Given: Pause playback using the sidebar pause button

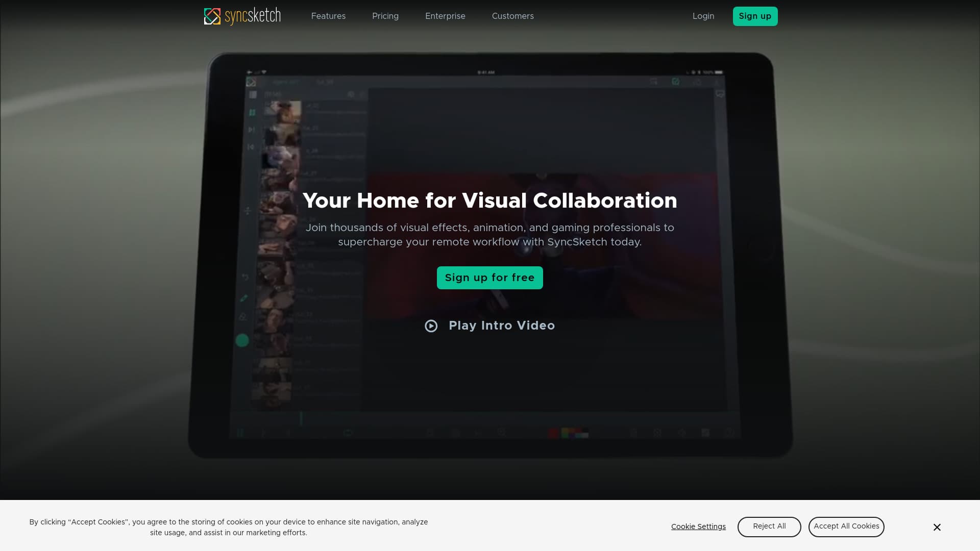Looking at the screenshot, I should [x=252, y=112].
